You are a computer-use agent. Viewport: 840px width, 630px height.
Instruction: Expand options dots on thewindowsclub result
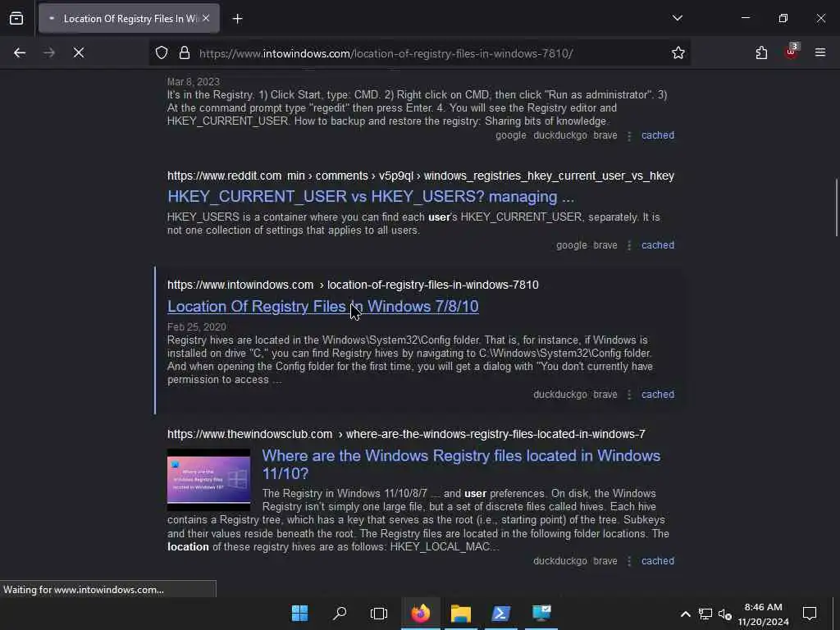[629, 561]
